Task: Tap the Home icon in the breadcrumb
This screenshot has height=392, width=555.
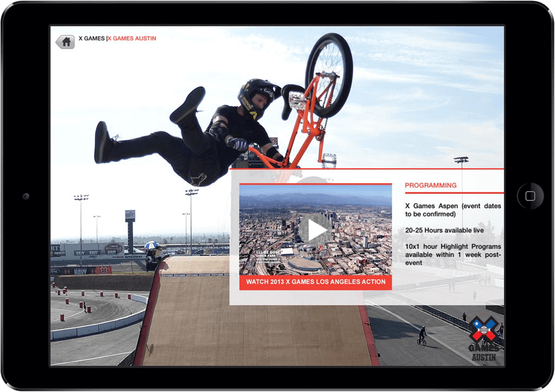Action: (x=65, y=42)
